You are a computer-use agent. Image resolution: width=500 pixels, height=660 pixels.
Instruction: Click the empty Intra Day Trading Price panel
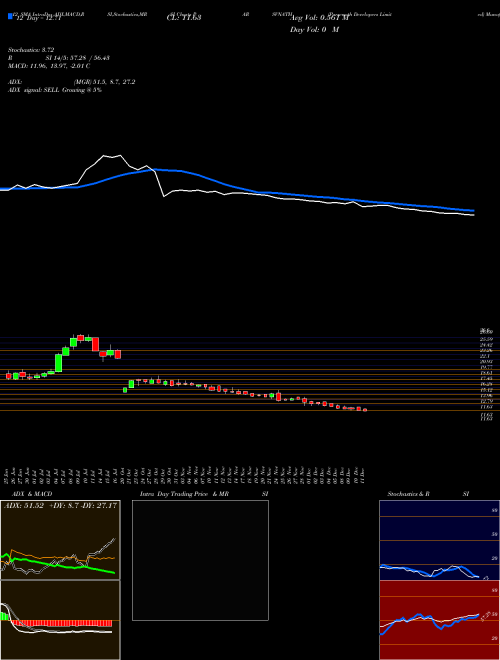[200, 560]
